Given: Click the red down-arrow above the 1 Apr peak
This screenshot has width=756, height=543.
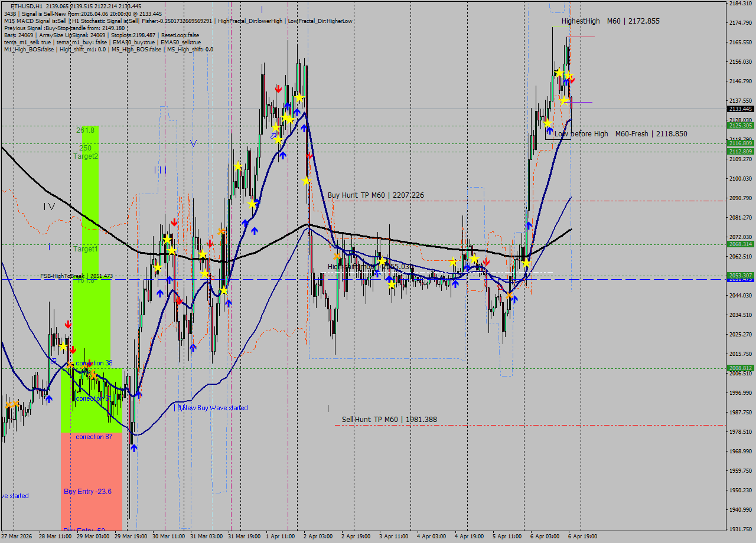Looking at the screenshot, I should click(x=278, y=87).
